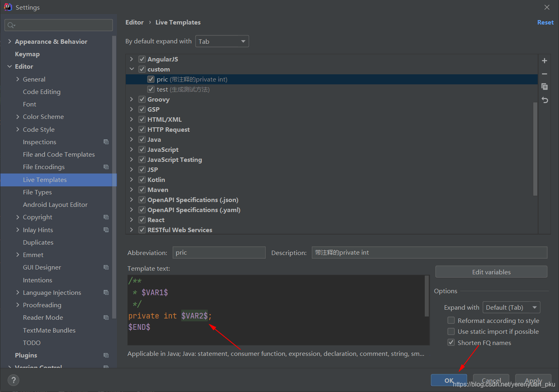Click the IntelliJ logo in the title bar
559x392 pixels.
(8, 7)
